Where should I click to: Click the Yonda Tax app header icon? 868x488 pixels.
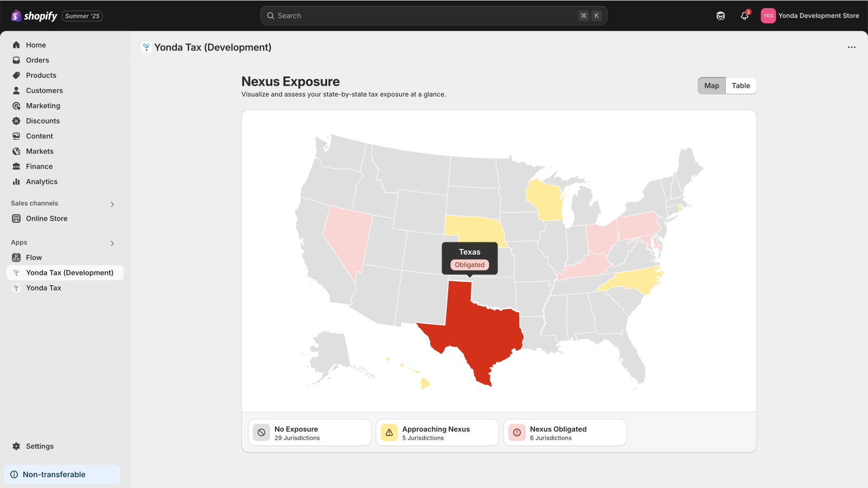(x=146, y=47)
